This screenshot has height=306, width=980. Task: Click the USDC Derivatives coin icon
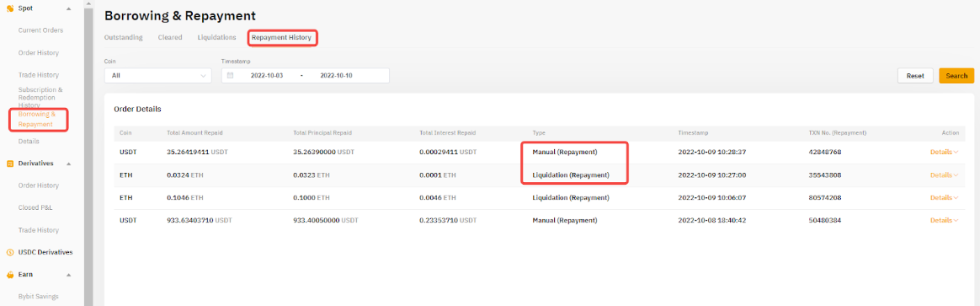[10, 252]
